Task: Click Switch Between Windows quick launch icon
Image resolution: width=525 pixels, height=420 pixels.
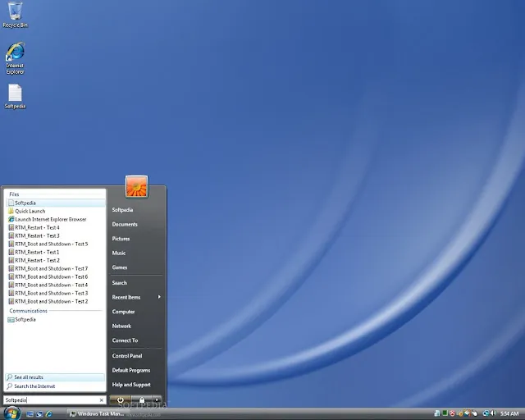Action: [x=39, y=414]
